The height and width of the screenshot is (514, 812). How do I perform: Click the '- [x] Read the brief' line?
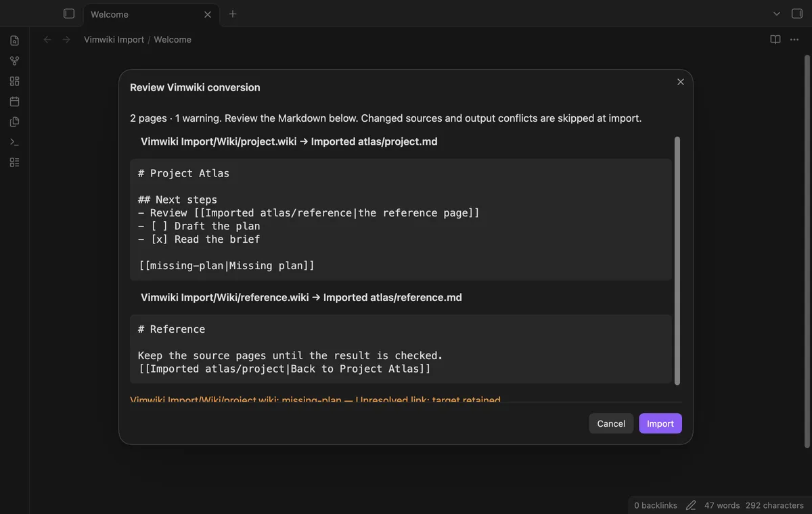click(x=199, y=239)
